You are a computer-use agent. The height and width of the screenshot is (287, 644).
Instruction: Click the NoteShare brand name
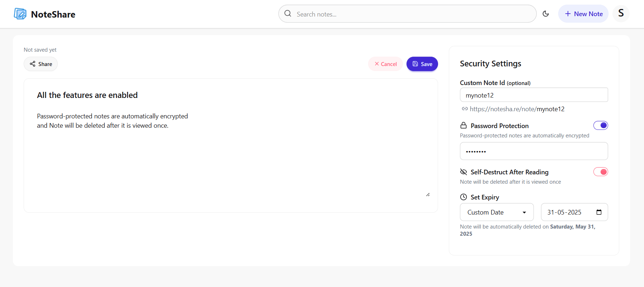(x=53, y=14)
